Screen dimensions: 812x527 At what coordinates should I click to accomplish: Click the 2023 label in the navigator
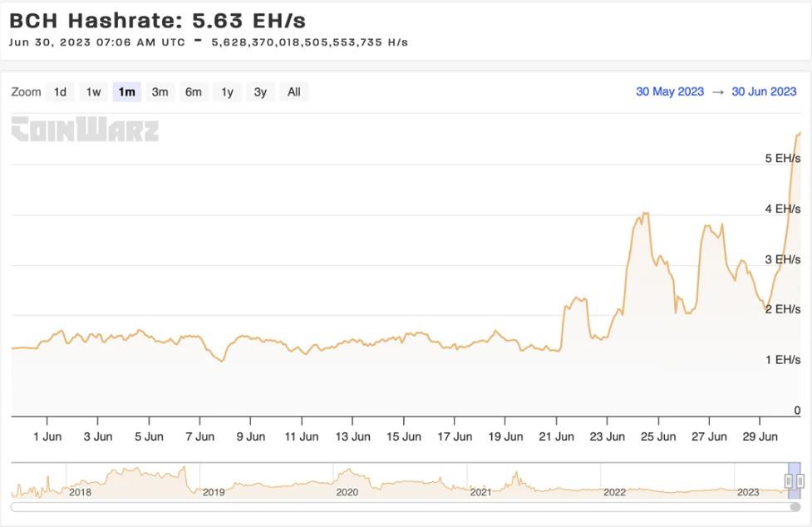(x=748, y=492)
